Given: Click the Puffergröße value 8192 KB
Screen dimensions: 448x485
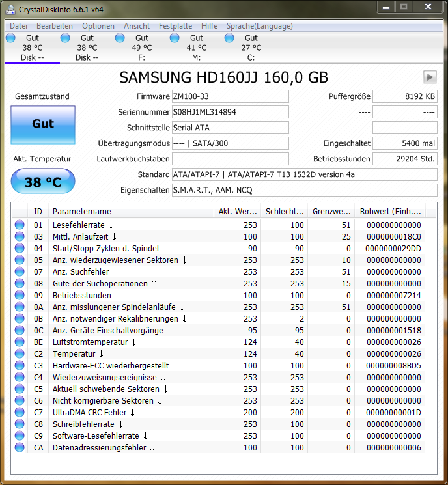Looking at the screenshot, I should tap(404, 96).
